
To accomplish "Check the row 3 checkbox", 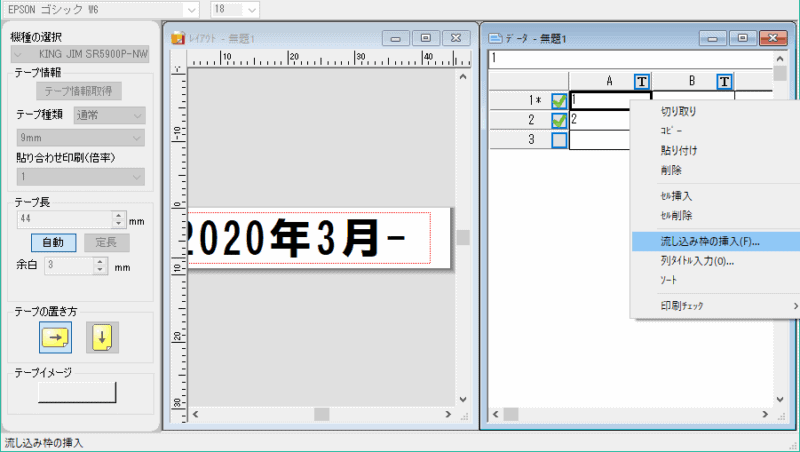I will [559, 140].
